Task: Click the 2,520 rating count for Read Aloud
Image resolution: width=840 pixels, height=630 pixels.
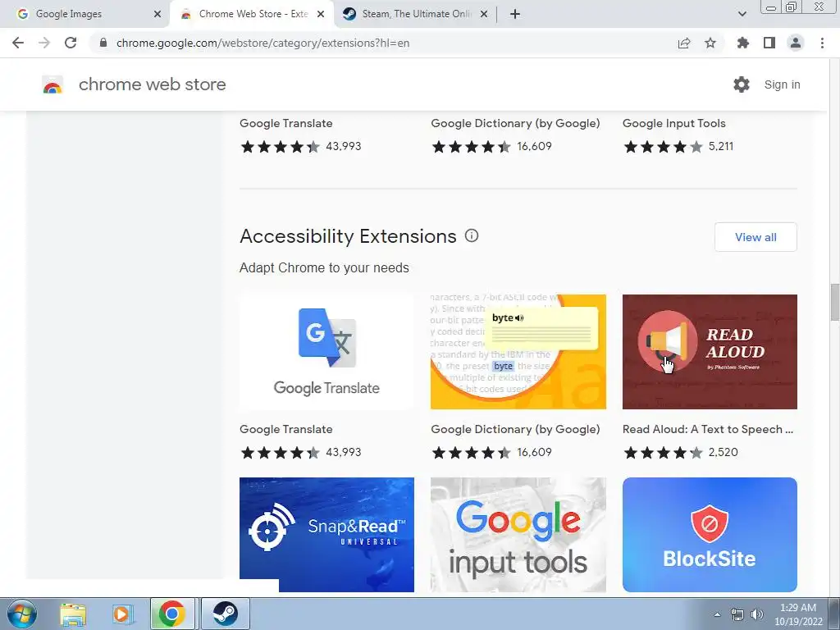Action: click(x=724, y=452)
